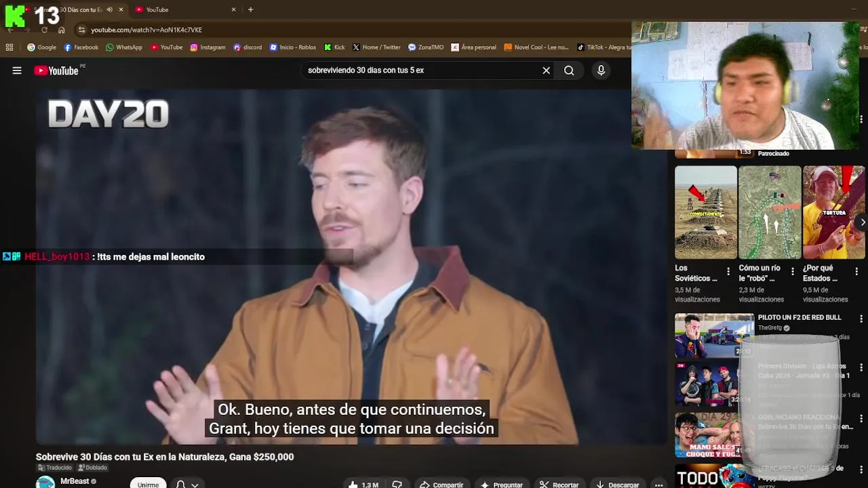This screenshot has width=868, height=488.
Task: Mute the playing tab via speaker icon
Action: pyautogui.click(x=110, y=9)
